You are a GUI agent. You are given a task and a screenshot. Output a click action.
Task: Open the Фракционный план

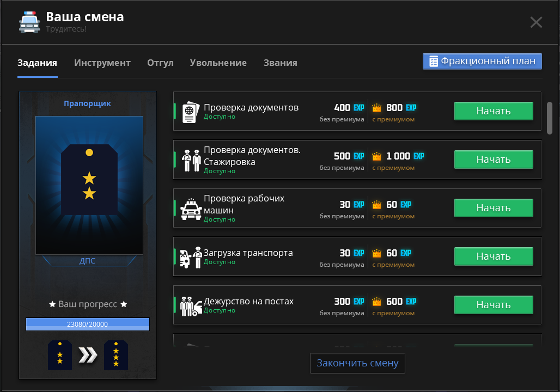coord(482,61)
